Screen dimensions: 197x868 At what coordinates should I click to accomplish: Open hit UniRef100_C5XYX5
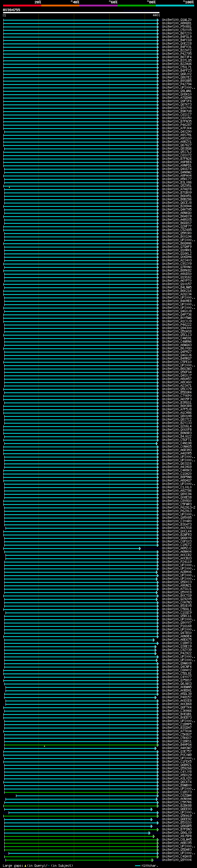click(176, 30)
